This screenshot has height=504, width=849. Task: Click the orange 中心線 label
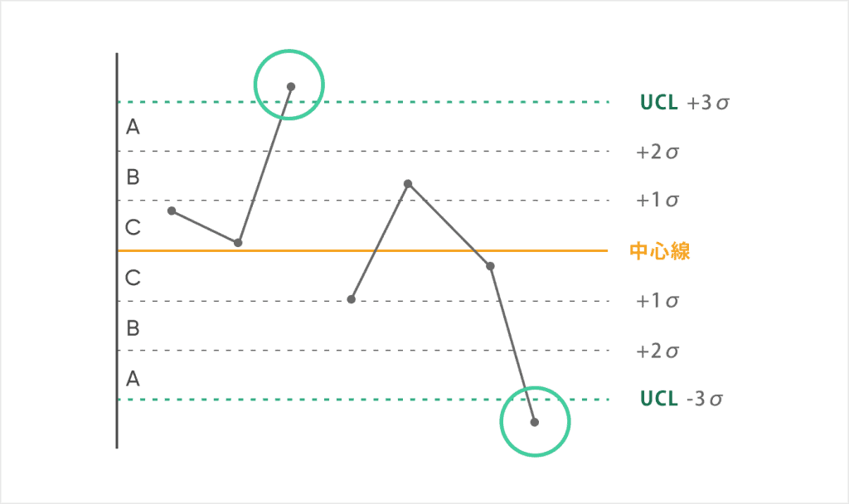tap(659, 251)
